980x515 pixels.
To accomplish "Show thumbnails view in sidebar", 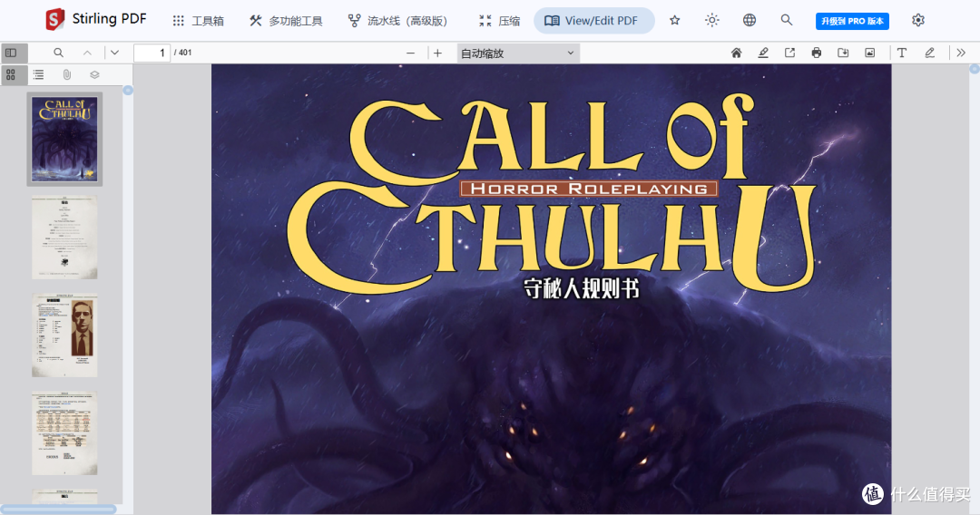I will point(11,75).
